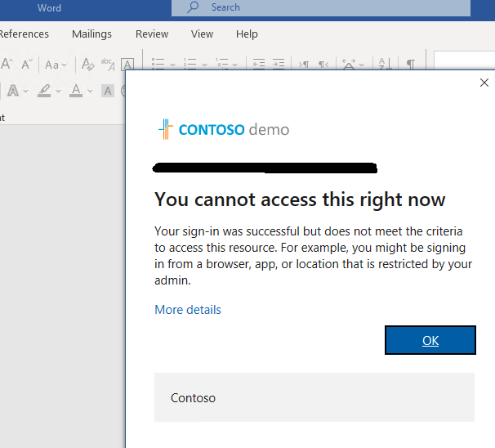This screenshot has width=495, height=448.
Task: Click the Clear All Formatting eraser icon
Action: pos(87,65)
